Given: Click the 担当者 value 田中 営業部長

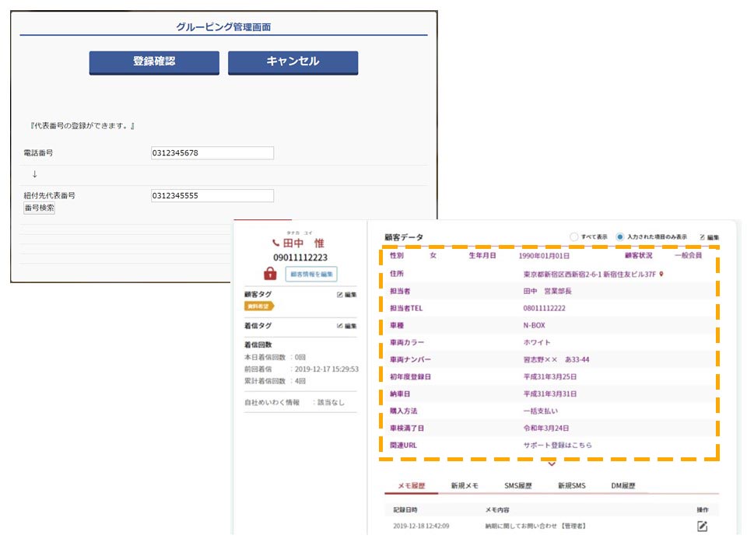Looking at the screenshot, I should (547, 291).
